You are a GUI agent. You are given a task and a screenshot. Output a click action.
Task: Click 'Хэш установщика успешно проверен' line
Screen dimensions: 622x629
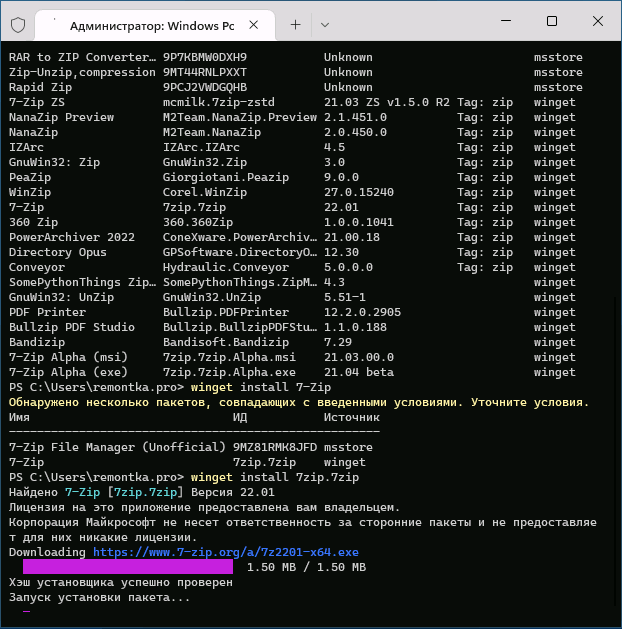coord(121,582)
